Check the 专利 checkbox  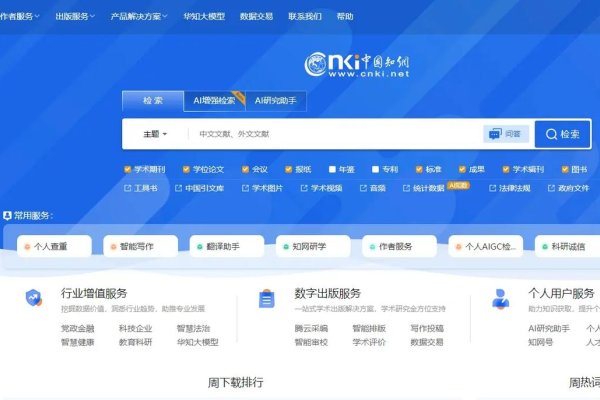click(x=375, y=169)
